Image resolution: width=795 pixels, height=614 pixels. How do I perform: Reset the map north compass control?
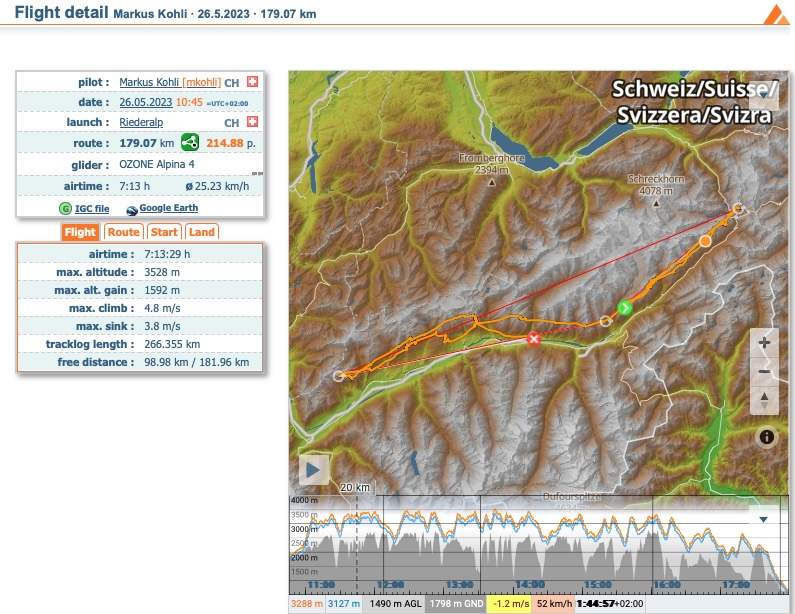click(765, 399)
